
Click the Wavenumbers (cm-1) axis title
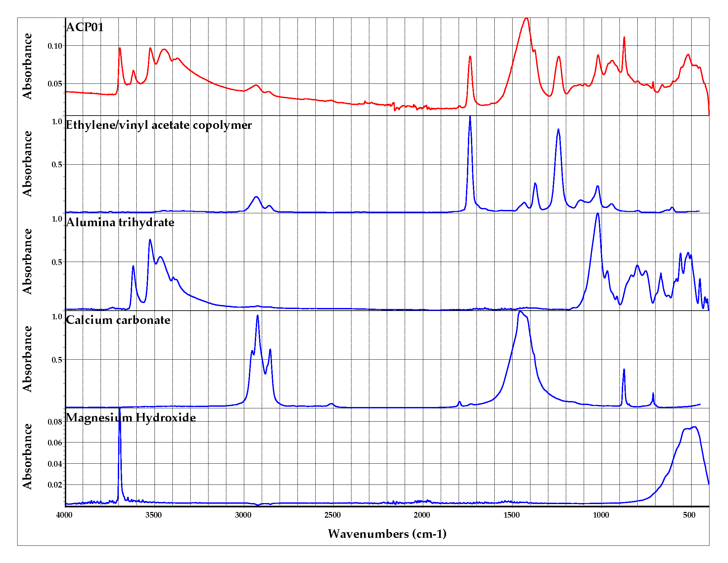pyautogui.click(x=387, y=534)
